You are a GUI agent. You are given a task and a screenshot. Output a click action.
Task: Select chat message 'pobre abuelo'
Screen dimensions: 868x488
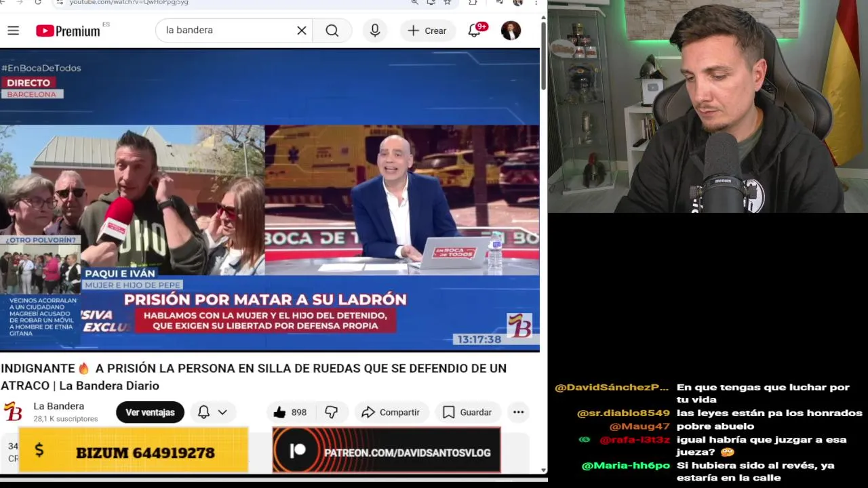pos(715,426)
